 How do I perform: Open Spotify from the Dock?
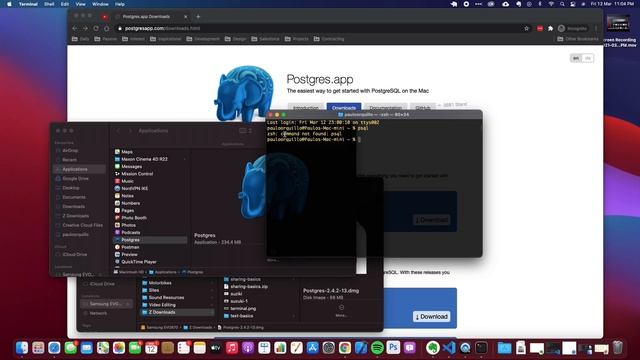click(x=377, y=348)
